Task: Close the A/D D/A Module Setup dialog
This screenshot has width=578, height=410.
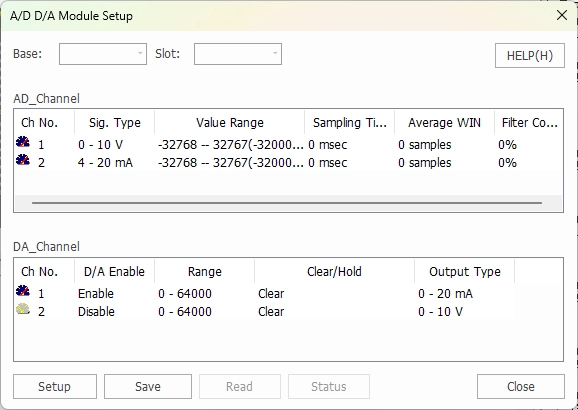Action: point(562,15)
